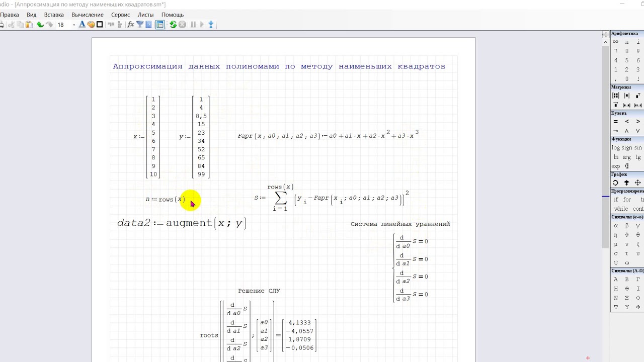Click scale plot icon in График panel
644x362 pixels.
627,183
